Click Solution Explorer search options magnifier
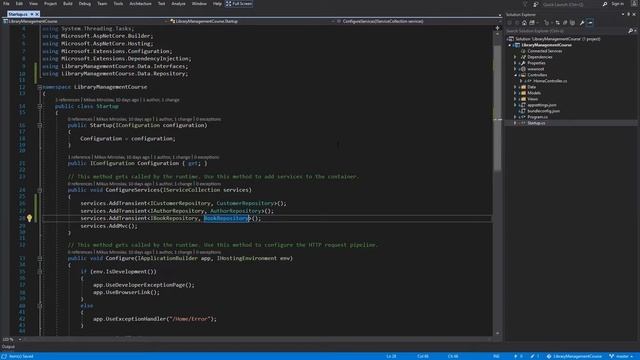Image resolution: width=640 pixels, height=360 pixels. [x=631, y=31]
